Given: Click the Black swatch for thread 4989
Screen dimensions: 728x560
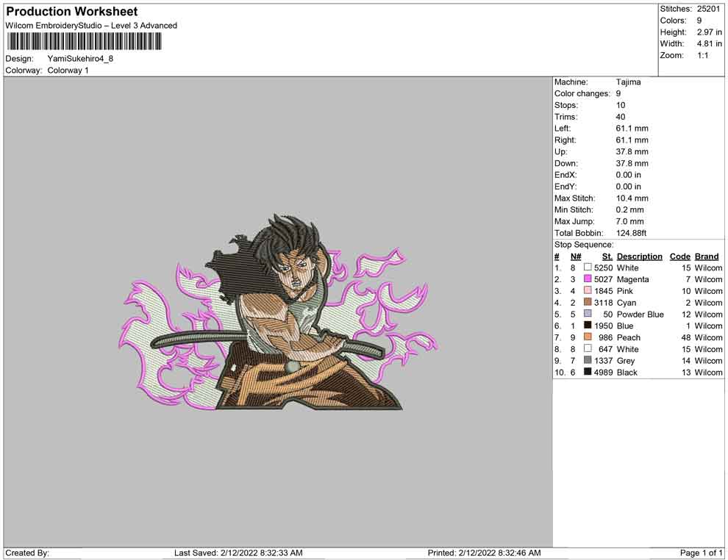Looking at the screenshot, I should tap(588, 372).
